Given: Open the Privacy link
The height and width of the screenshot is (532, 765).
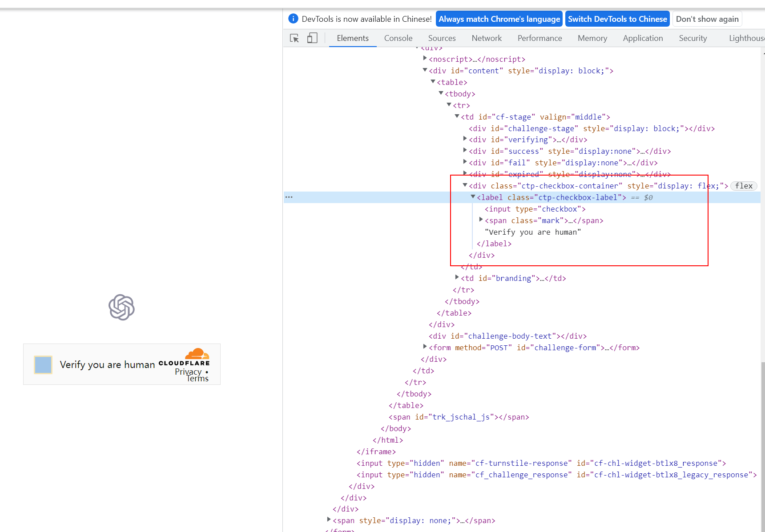Looking at the screenshot, I should click(x=188, y=372).
